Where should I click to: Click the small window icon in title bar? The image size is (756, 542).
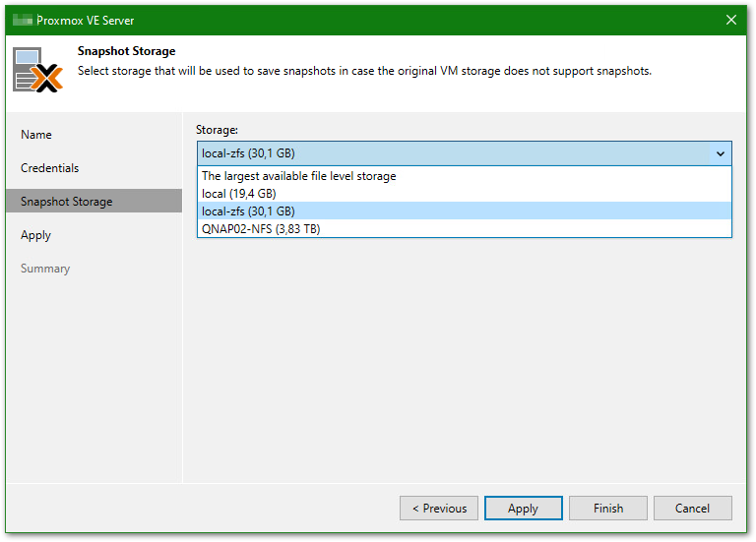coord(21,20)
